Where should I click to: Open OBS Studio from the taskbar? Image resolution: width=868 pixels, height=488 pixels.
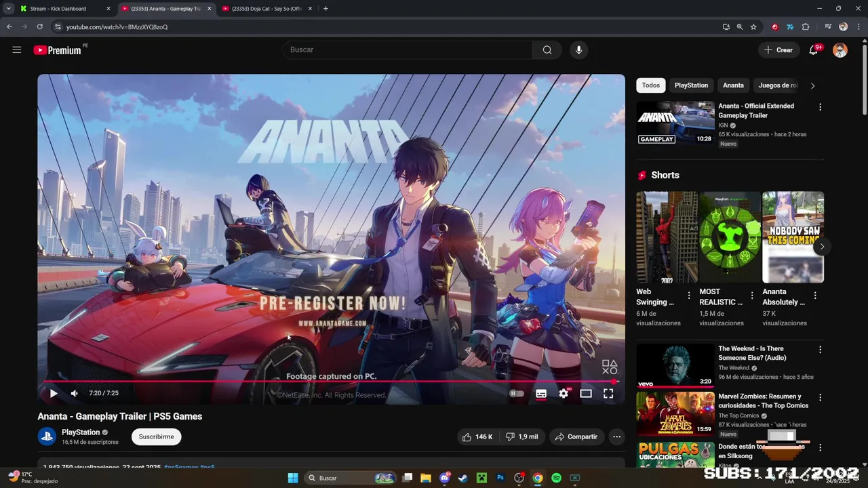(519, 478)
